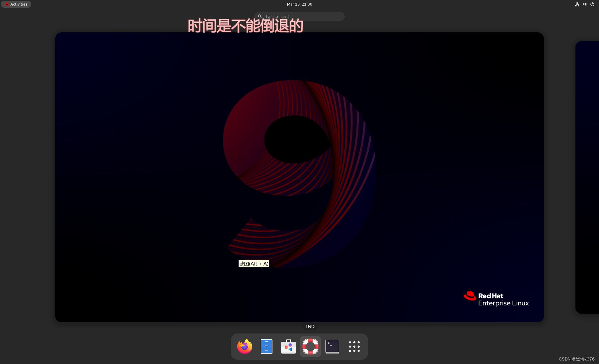The width and height of the screenshot is (599, 364).
Task: Switch to the workspace on the right edge
Action: (587, 177)
